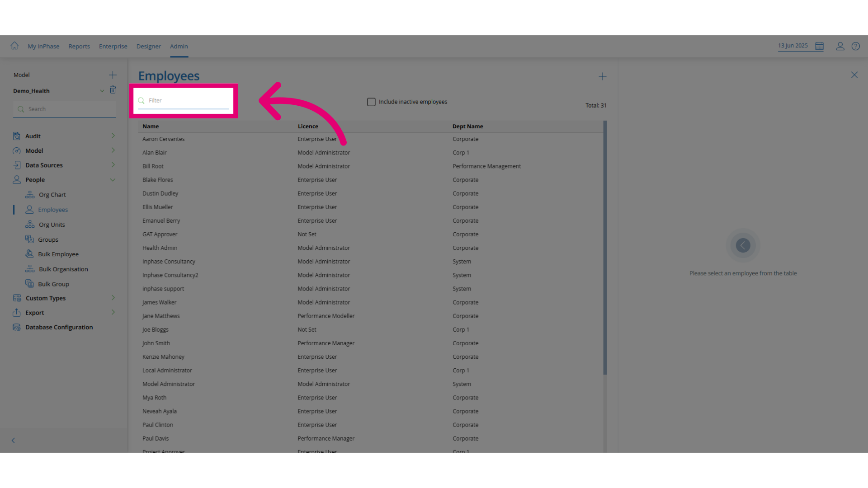Click Performance Management department cell
This screenshot has height=488, width=868.
pos(487,166)
